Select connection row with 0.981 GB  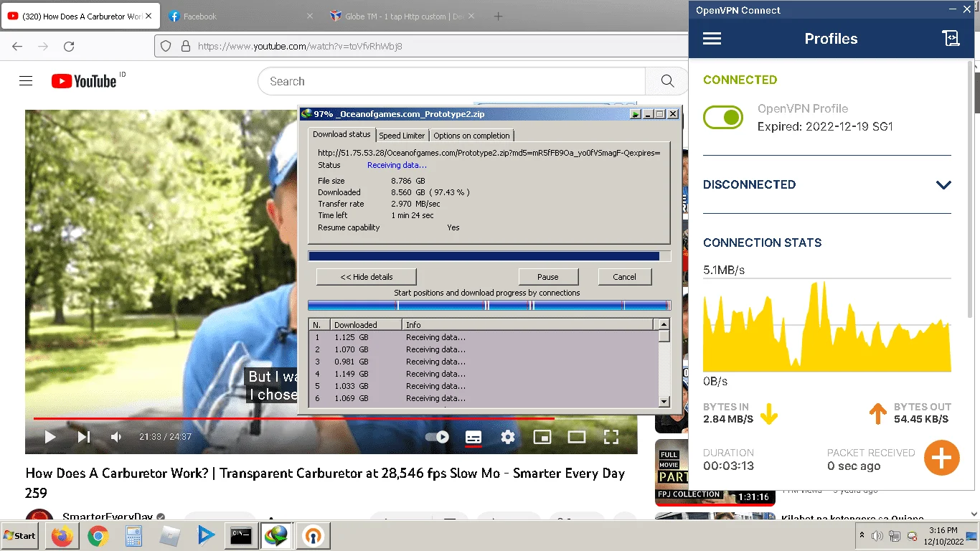pos(484,362)
